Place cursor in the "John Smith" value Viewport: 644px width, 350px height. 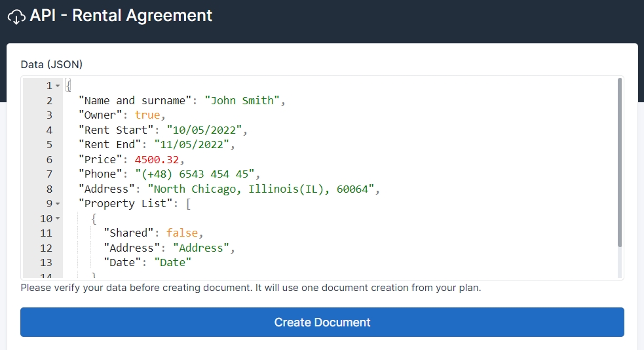242,100
